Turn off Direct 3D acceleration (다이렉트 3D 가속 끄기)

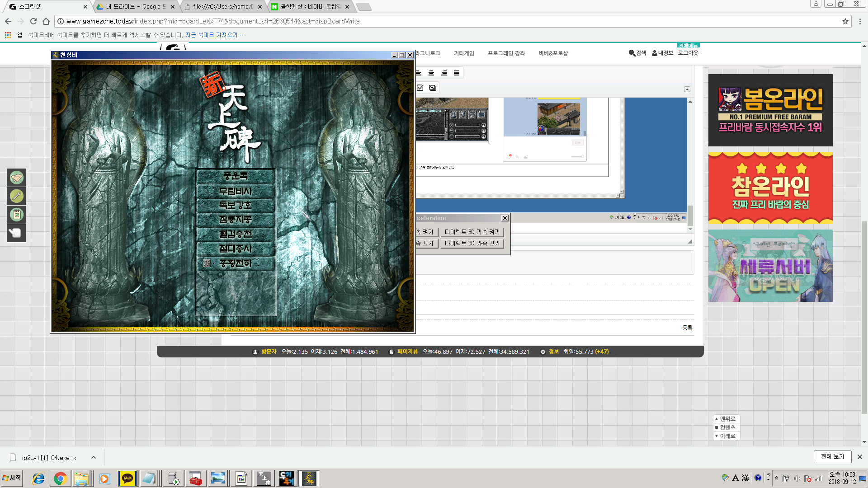(472, 243)
